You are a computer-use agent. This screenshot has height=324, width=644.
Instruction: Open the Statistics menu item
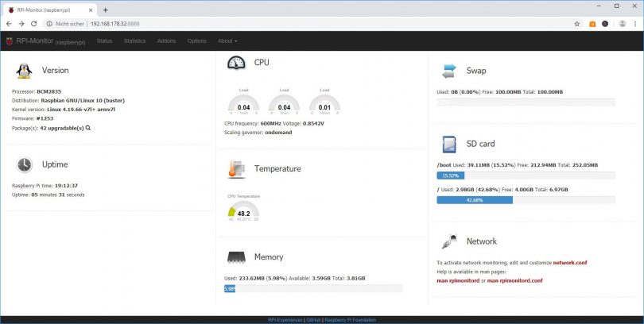[x=134, y=41]
